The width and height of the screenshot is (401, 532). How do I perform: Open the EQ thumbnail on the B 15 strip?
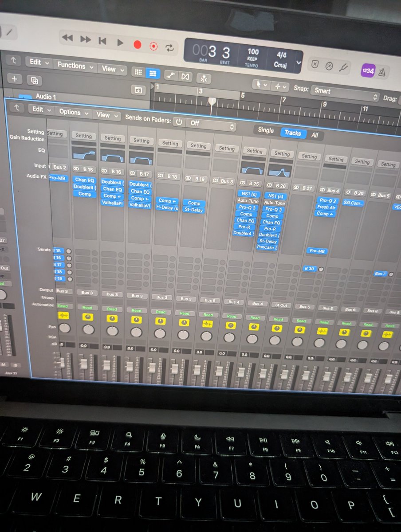click(85, 155)
